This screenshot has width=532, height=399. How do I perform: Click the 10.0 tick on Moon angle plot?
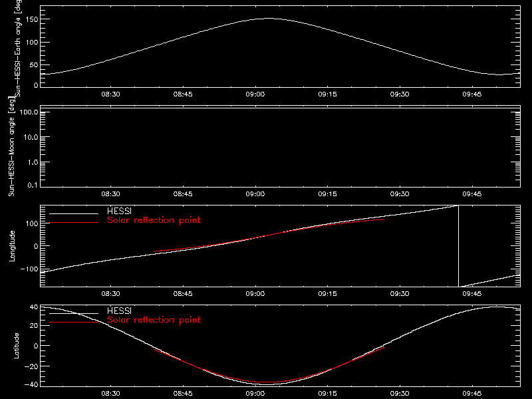coord(31,137)
